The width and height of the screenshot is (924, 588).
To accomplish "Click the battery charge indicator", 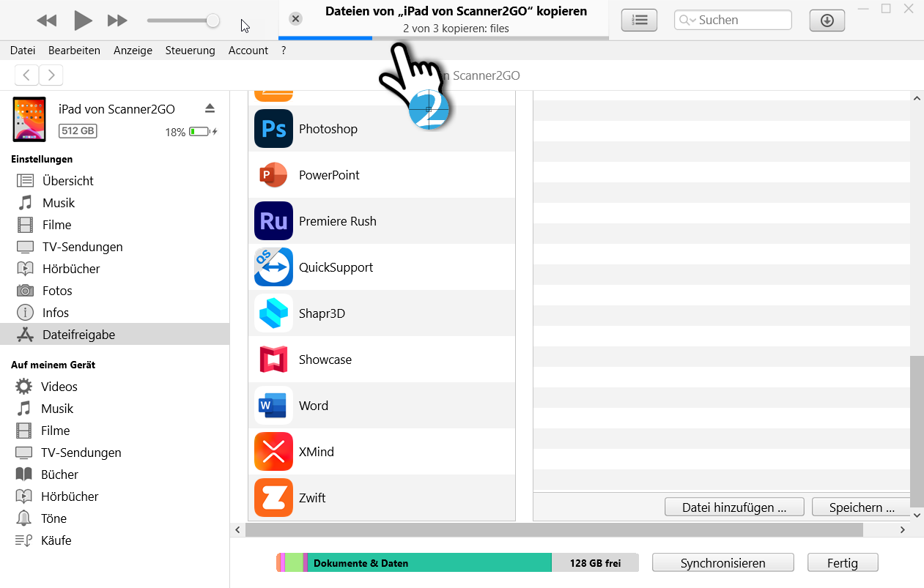I will pos(202,132).
